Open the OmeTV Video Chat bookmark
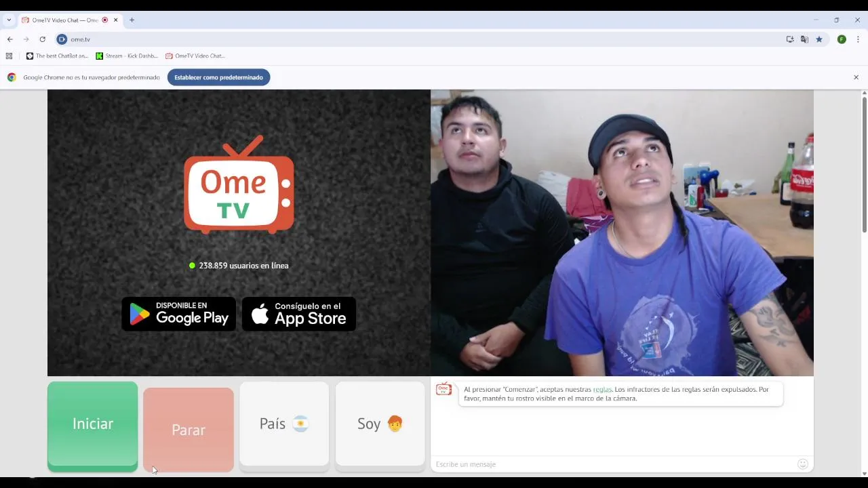Screen dimensions: 868x488 (195, 56)
